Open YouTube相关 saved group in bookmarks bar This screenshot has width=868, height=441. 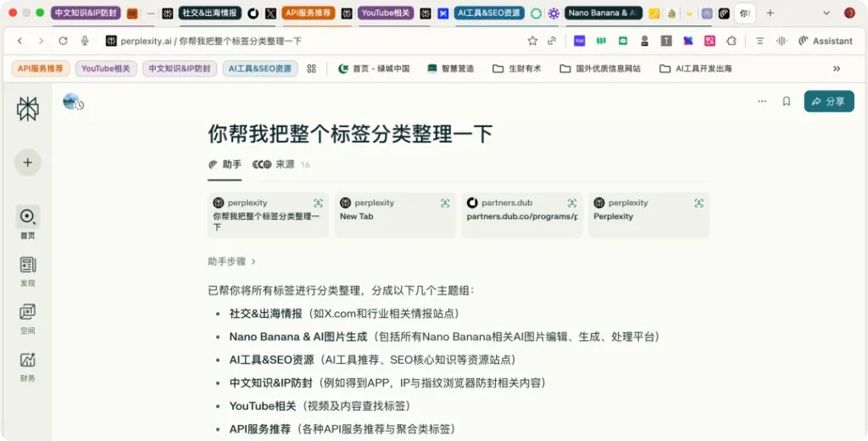click(106, 69)
